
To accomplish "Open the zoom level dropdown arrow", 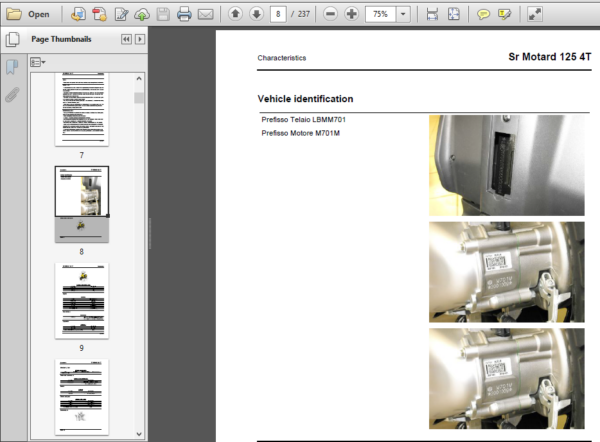I will (x=403, y=14).
